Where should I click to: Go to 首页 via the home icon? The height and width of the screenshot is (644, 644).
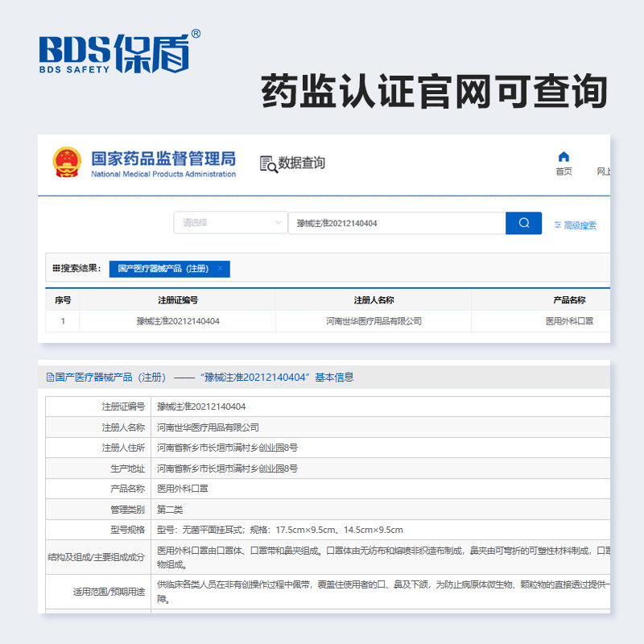coord(563,157)
